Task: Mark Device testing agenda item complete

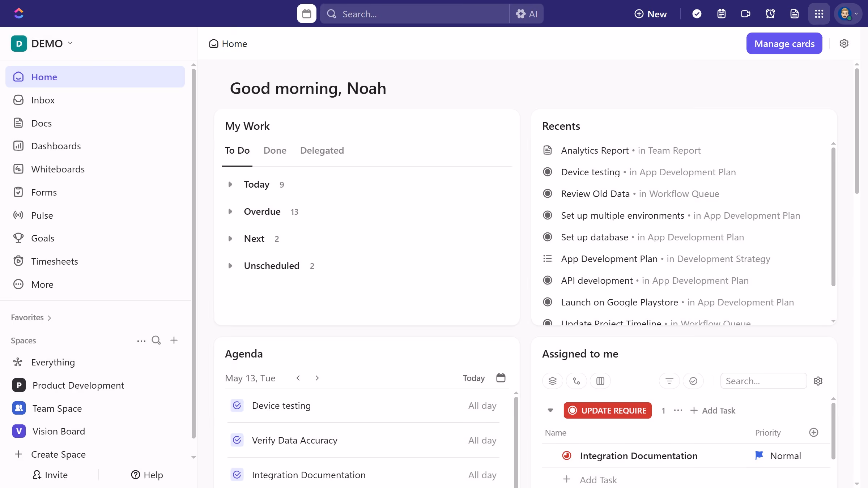Action: [237, 406]
